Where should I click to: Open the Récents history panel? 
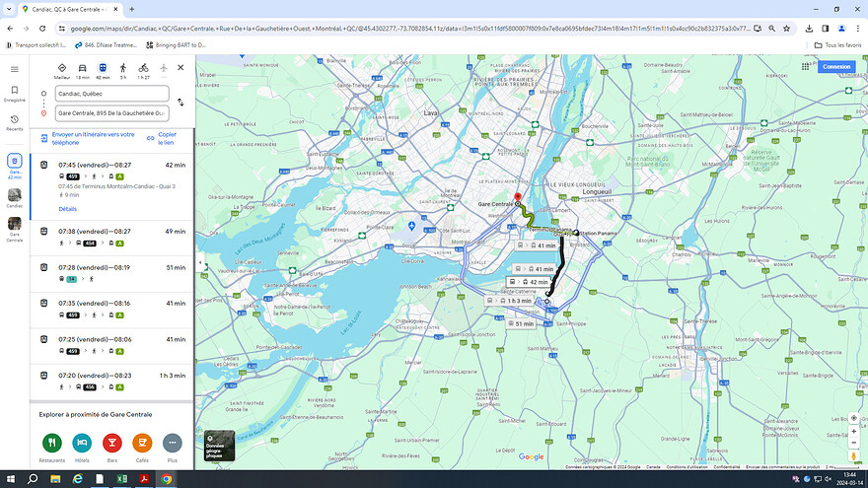tap(15, 122)
